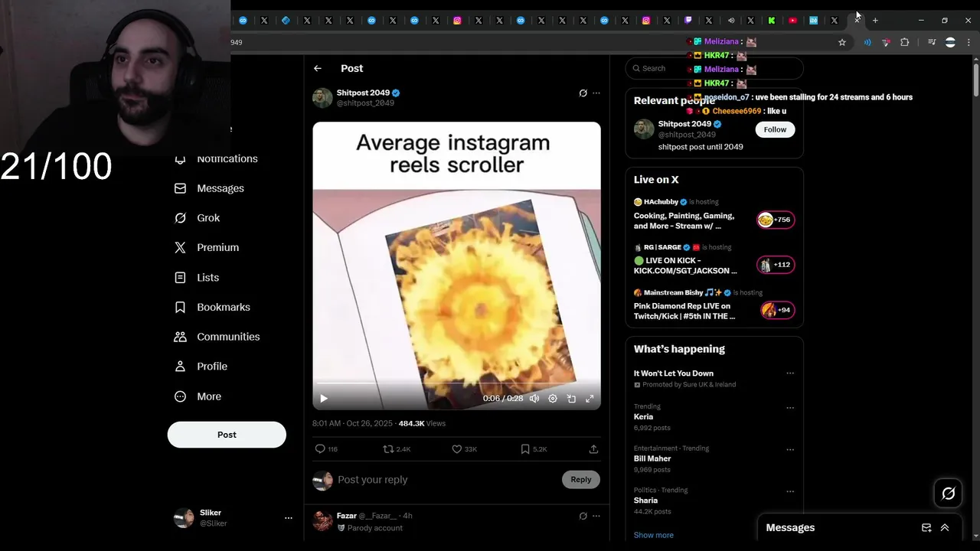Viewport: 980px width, 551px height.
Task: Switch to the YouTube browser tab
Action: point(792,21)
